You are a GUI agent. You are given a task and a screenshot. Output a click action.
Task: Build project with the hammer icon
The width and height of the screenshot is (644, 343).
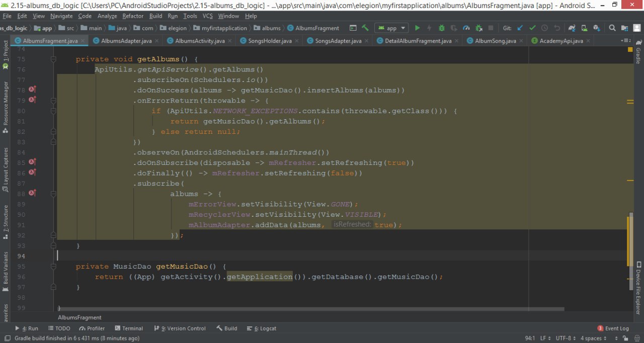point(365,28)
